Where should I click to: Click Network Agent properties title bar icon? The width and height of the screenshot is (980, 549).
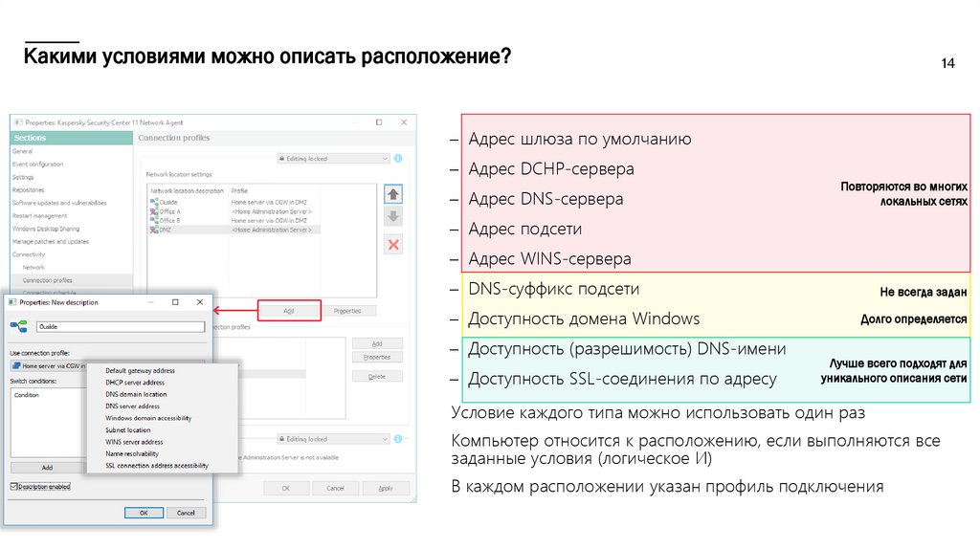[18, 122]
